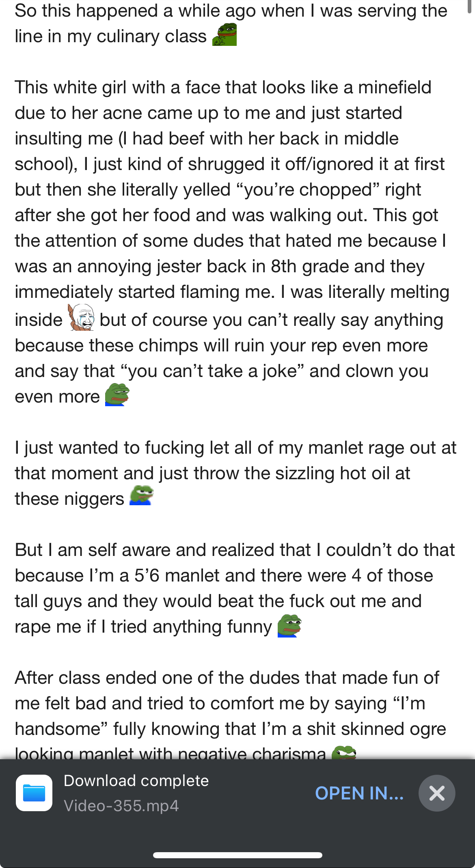Image resolution: width=475 pixels, height=868 pixels.
Task: Dismiss the download banner with the X
Action: click(x=437, y=793)
